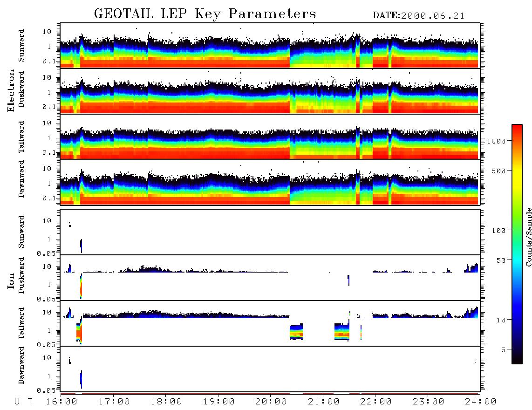The image size is (532, 410).
Task: Click the 19:00 time tick label
Action: click(219, 402)
